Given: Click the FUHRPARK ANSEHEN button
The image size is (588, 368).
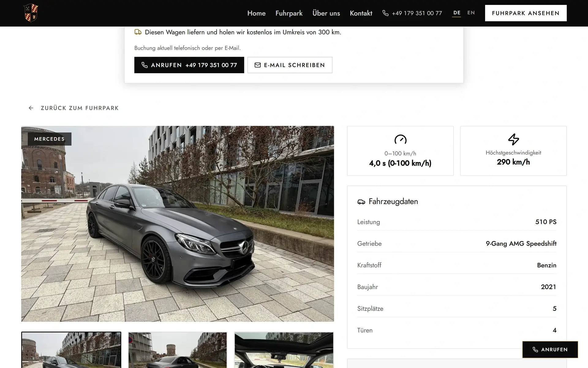Looking at the screenshot, I should point(526,13).
